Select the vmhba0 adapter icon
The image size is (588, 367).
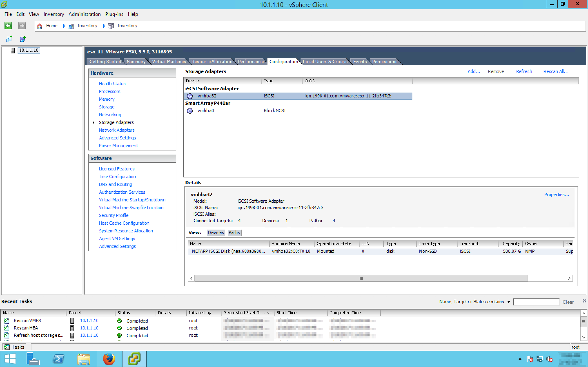pos(190,111)
